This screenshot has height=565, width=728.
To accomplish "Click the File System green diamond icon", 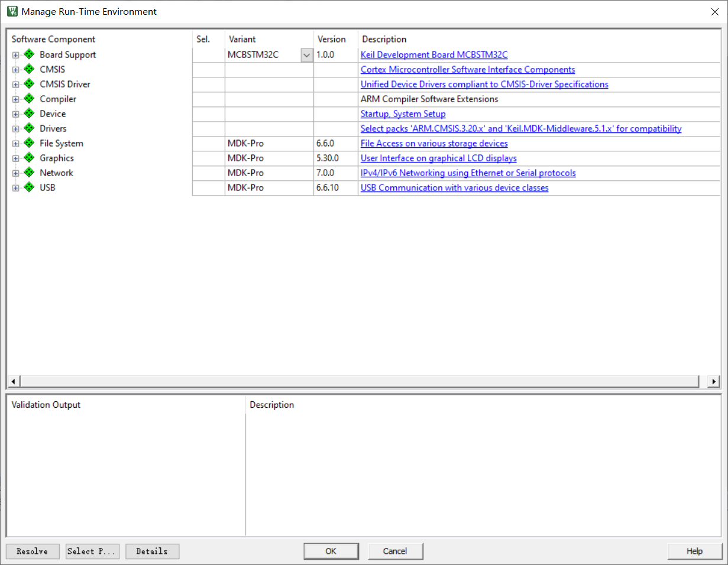I will pos(29,143).
